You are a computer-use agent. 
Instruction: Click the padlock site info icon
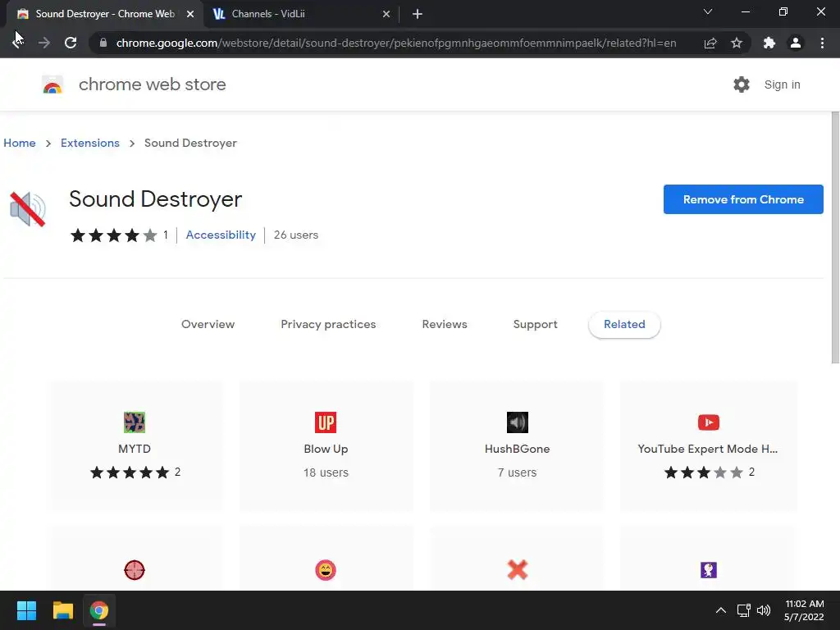(x=103, y=43)
